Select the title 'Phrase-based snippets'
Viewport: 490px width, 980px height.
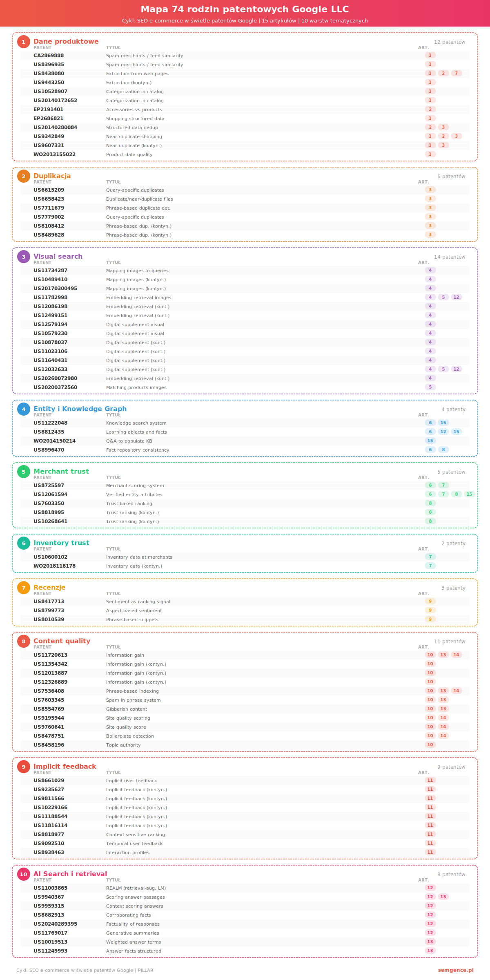coord(132,620)
